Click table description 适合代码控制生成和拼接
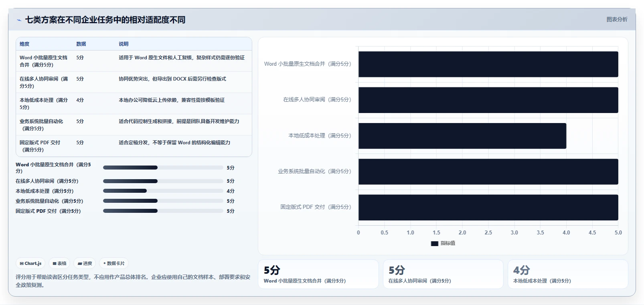Viewport: 644px width, 305px height. coord(179,121)
